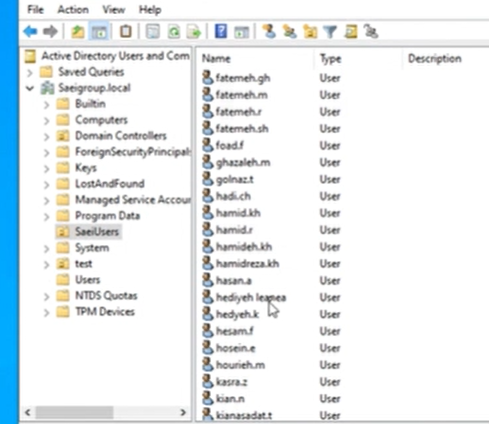The width and height of the screenshot is (489, 424).
Task: Select user hourieh.m in the list
Action: 240,365
